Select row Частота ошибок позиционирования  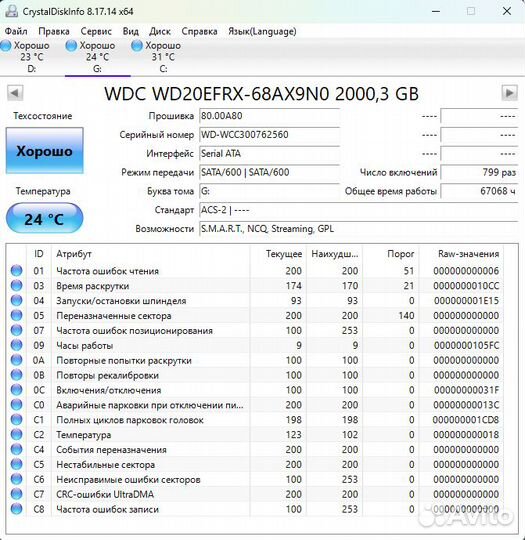[x=255, y=330]
